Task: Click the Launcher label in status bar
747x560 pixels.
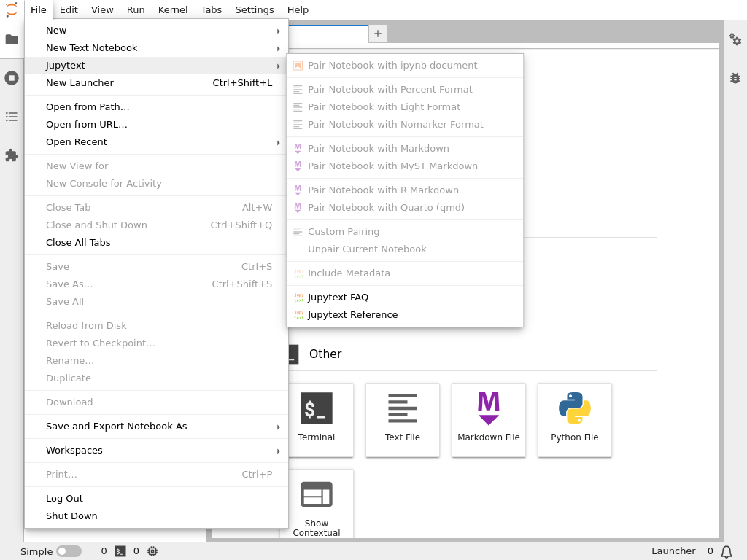Action: tap(673, 551)
